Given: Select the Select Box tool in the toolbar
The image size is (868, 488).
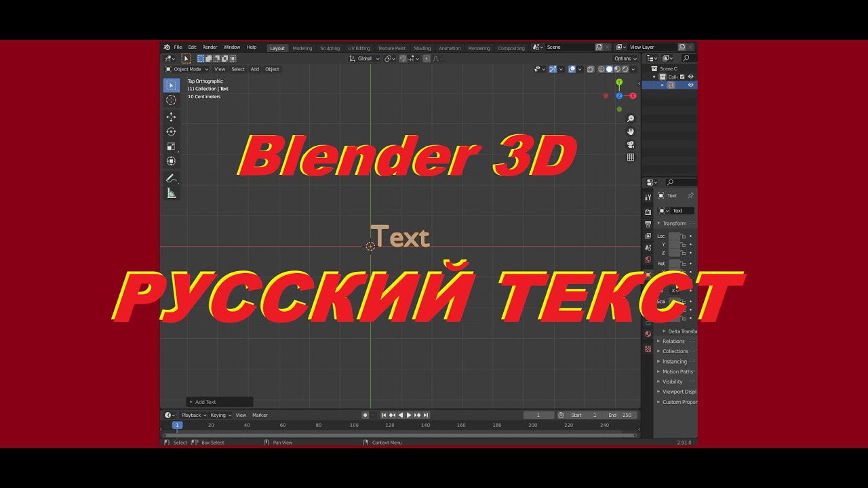Looking at the screenshot, I should pyautogui.click(x=171, y=85).
